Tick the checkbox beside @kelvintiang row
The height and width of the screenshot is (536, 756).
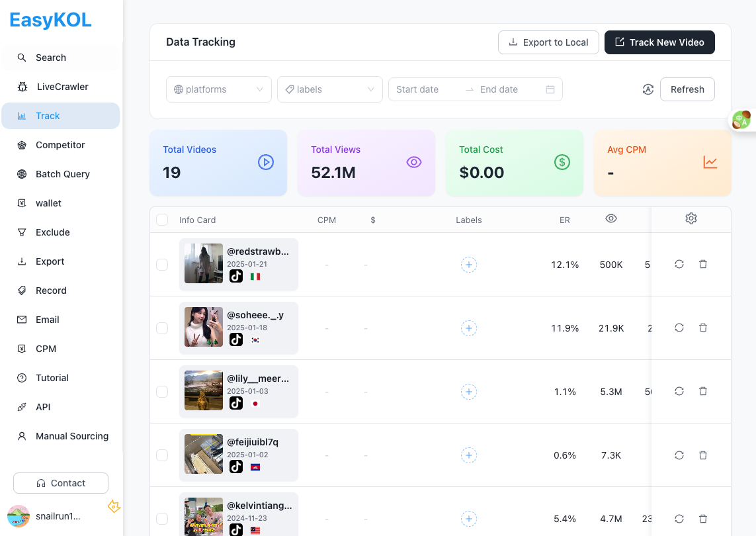click(x=162, y=519)
